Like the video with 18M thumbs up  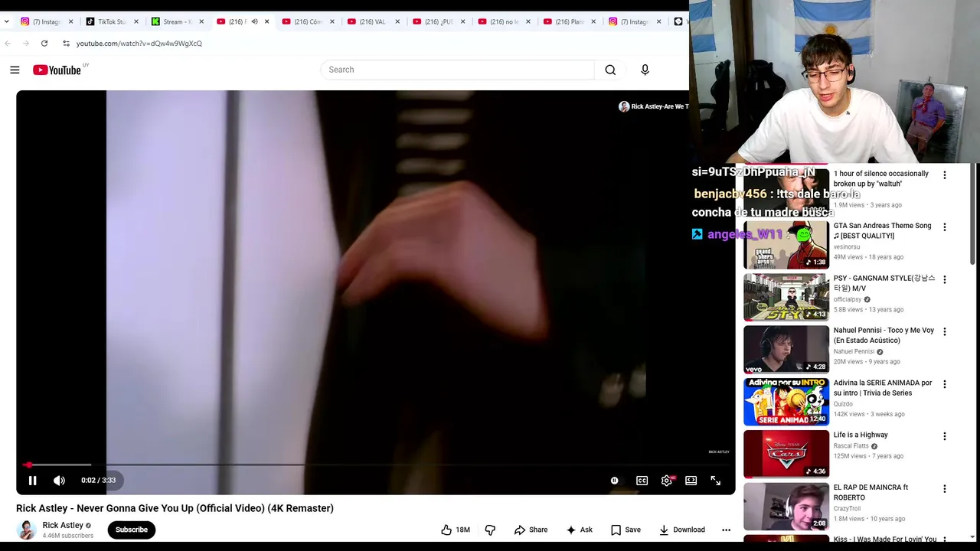point(456,530)
